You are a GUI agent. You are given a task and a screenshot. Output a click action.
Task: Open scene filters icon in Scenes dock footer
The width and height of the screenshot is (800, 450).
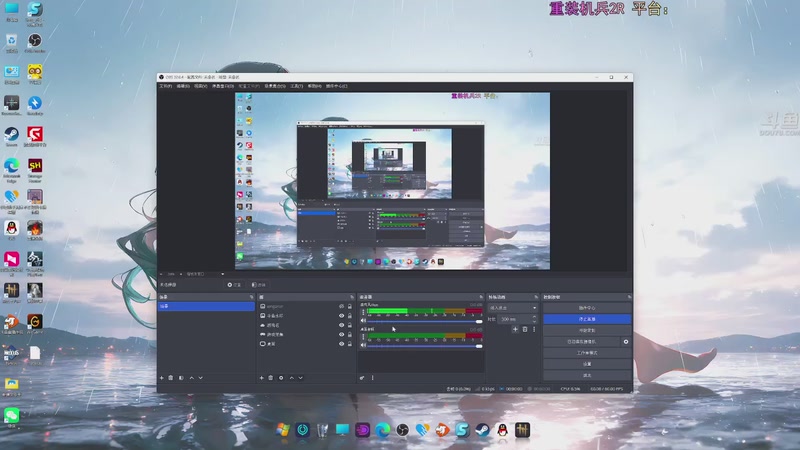tap(181, 378)
